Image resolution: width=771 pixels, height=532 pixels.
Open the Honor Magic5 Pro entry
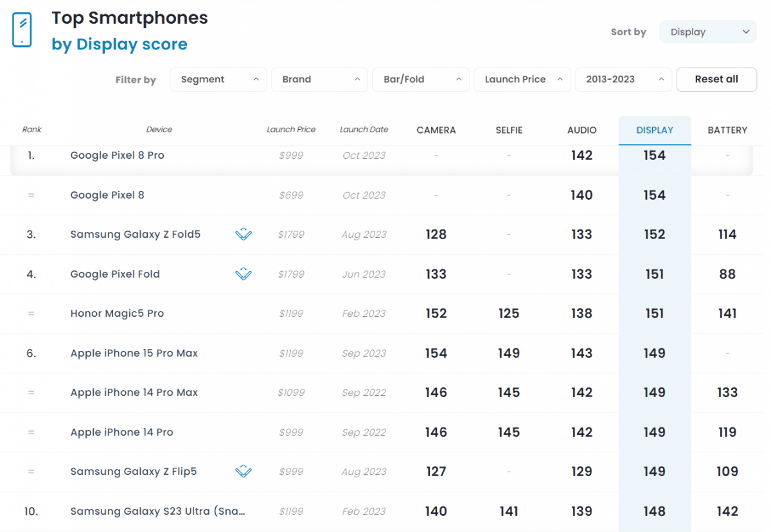(x=117, y=314)
